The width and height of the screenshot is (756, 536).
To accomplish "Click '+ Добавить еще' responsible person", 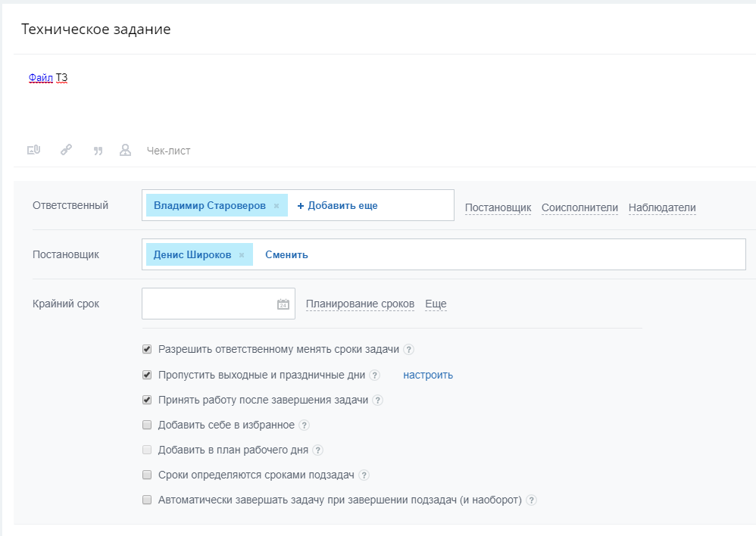I will (x=338, y=206).
